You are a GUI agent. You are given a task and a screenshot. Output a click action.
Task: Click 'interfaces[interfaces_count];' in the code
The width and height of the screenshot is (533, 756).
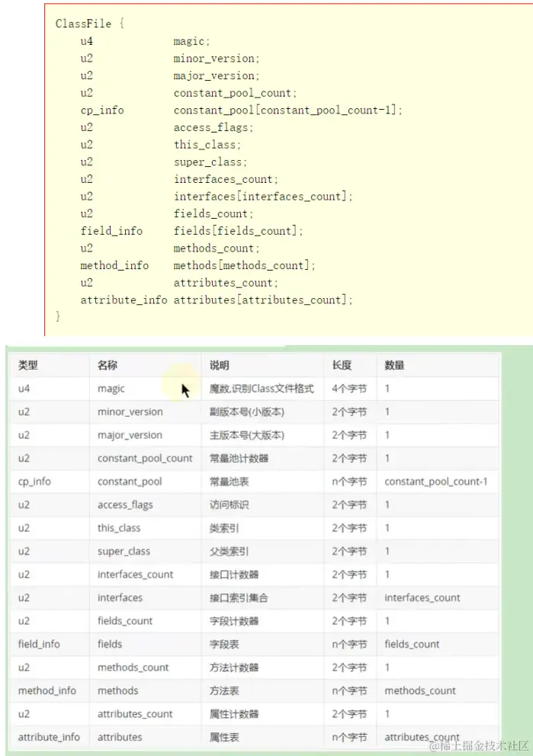(263, 197)
